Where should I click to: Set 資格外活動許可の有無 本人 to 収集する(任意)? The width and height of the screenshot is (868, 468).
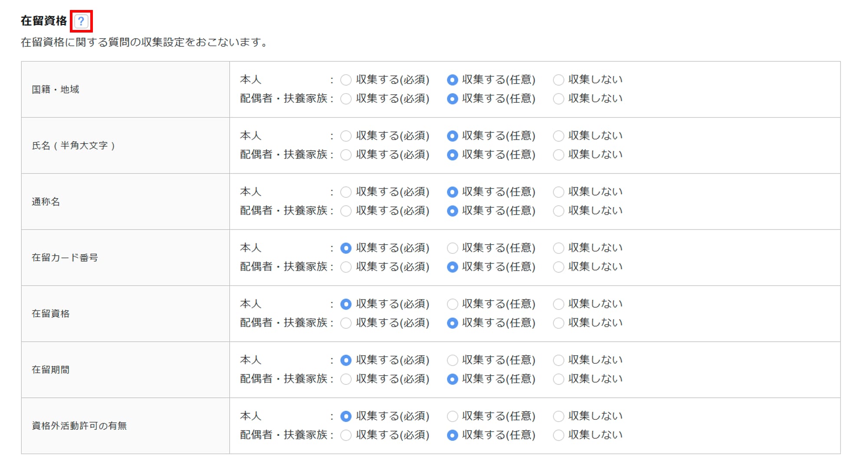(x=452, y=416)
